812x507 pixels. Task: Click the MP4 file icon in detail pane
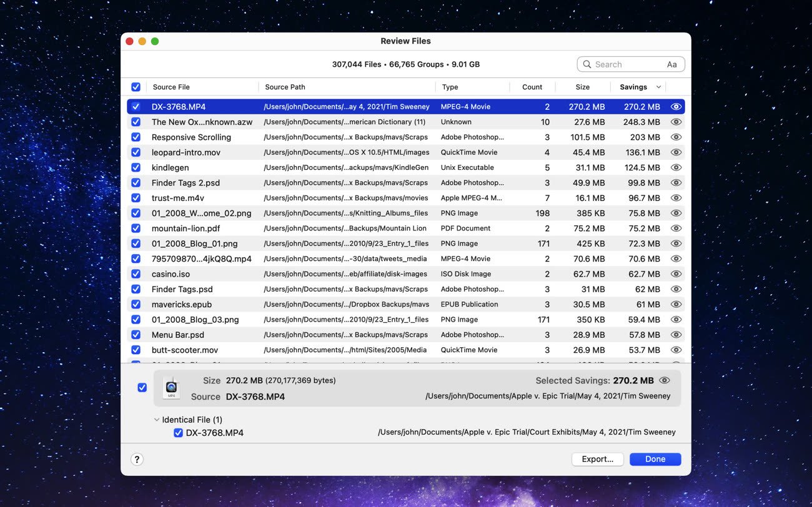click(x=171, y=388)
